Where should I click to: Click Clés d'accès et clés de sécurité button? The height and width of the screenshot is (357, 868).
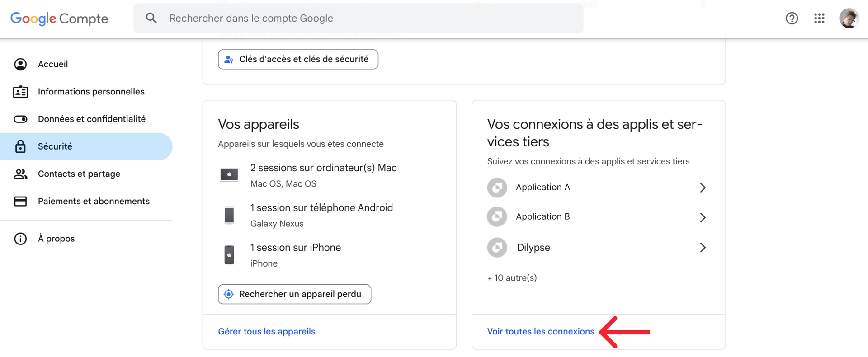tap(298, 59)
